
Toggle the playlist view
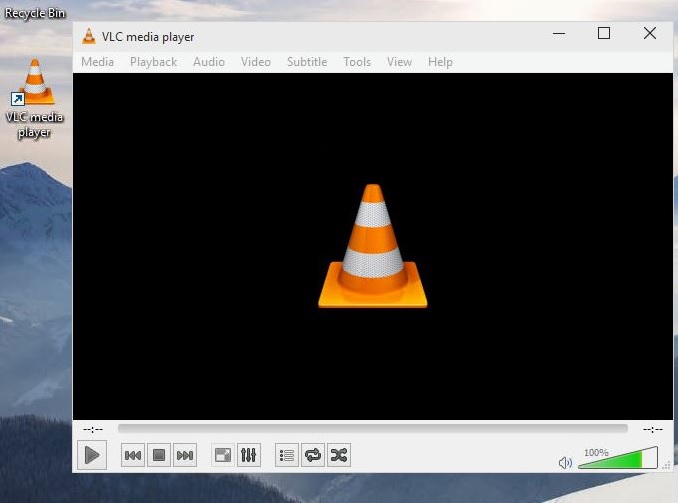(x=287, y=455)
